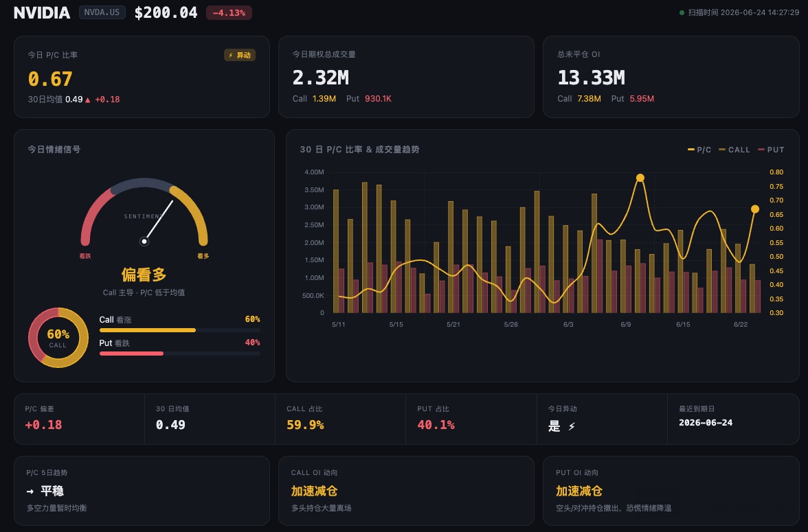Toggle the P/C legend series

pyautogui.click(x=699, y=150)
